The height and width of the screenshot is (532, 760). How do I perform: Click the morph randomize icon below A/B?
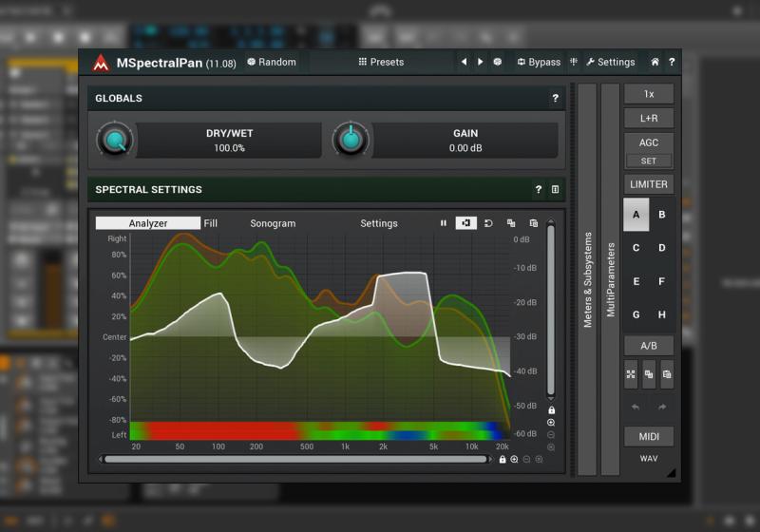point(631,374)
